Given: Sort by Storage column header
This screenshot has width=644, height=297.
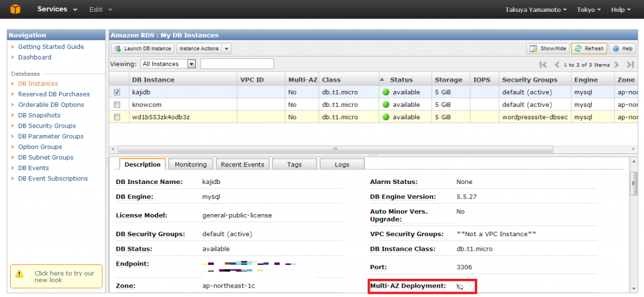Looking at the screenshot, I should click(450, 80).
